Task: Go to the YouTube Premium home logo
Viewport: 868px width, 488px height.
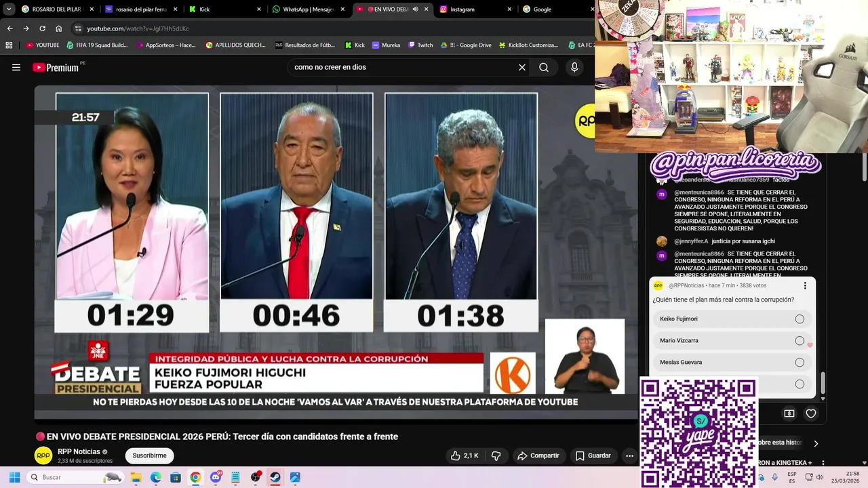Action: pyautogui.click(x=56, y=67)
